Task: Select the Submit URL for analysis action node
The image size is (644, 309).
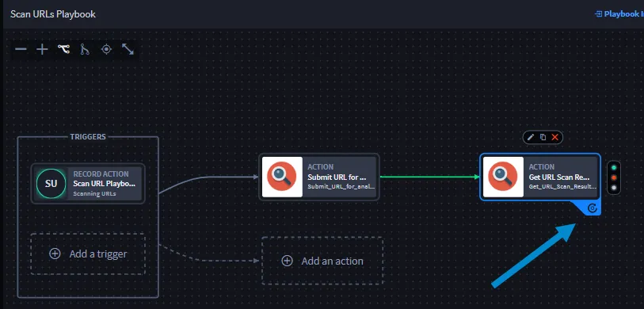Action: coord(319,177)
